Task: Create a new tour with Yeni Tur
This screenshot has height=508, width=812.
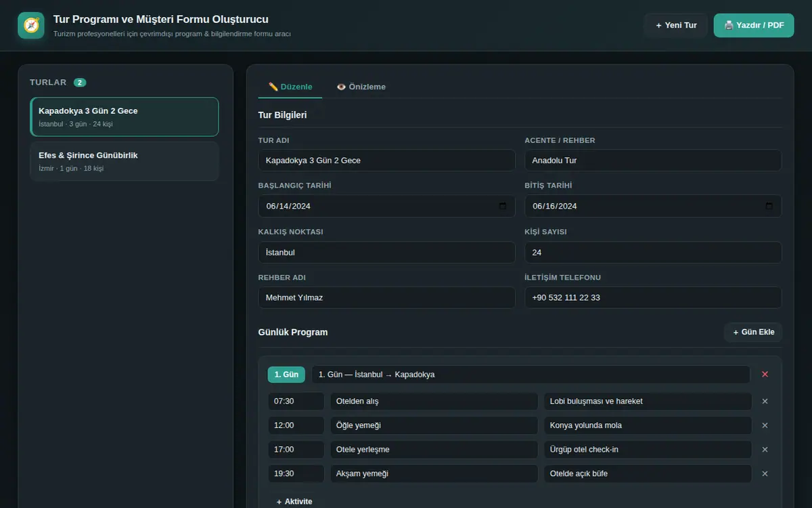Action: 676,25
